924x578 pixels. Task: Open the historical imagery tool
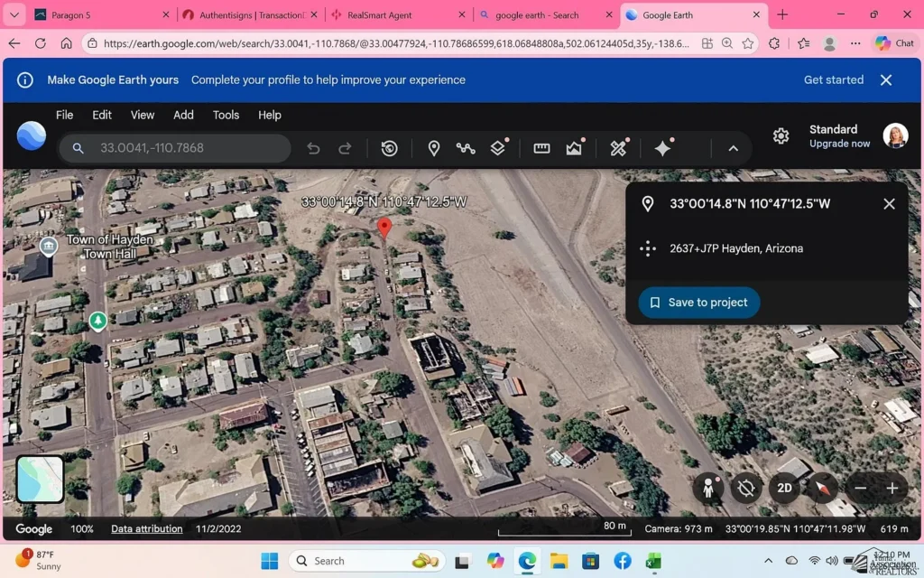click(390, 147)
